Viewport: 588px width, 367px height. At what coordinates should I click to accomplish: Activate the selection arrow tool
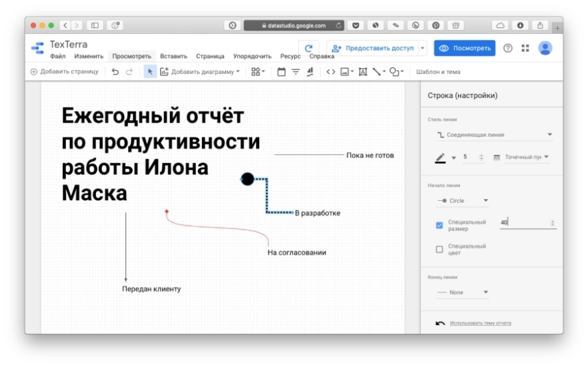click(150, 71)
